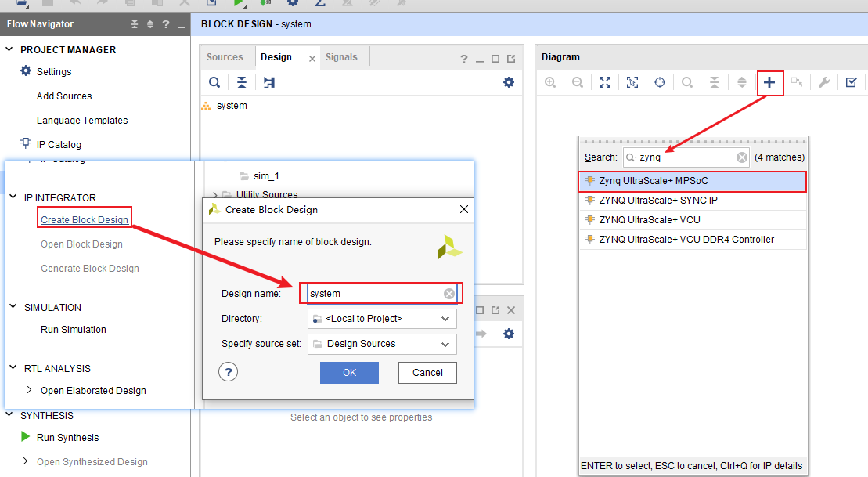Switch to the Signals tab
This screenshot has width=868, height=477.
point(341,57)
